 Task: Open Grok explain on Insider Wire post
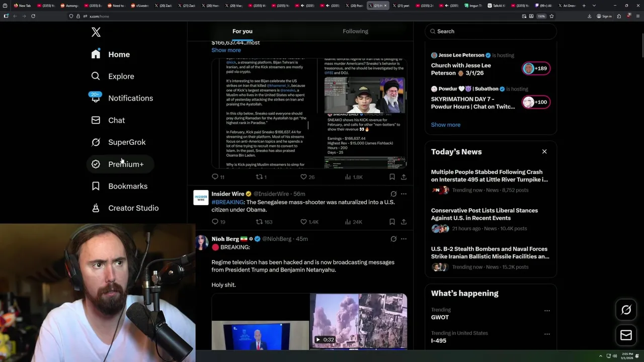(393, 194)
